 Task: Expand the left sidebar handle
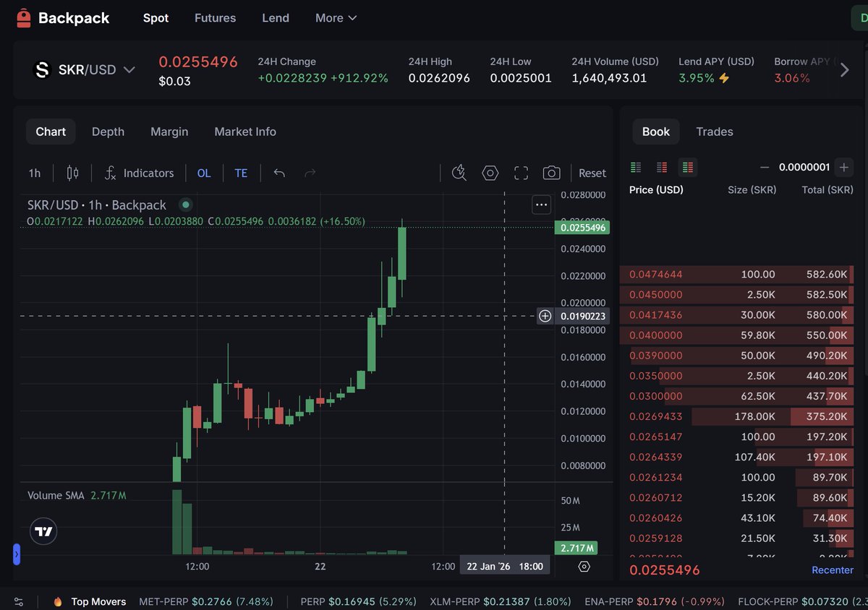click(17, 554)
